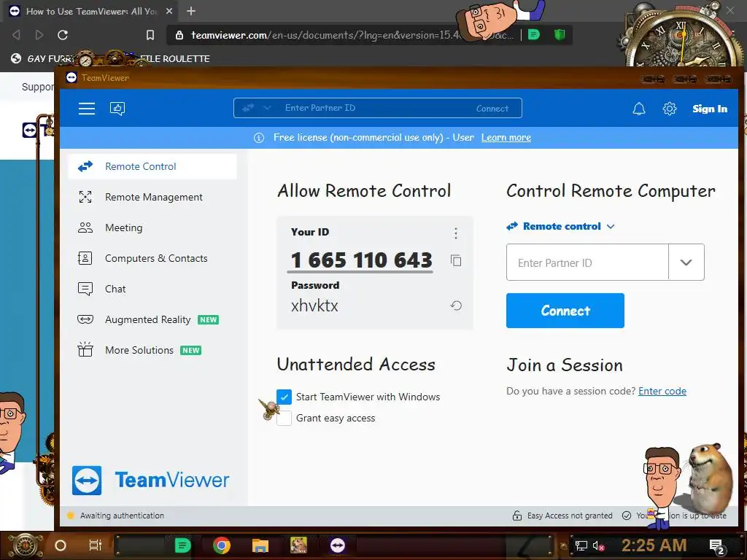Click the Enter code link
Image resolution: width=747 pixels, height=560 pixels.
tap(662, 391)
